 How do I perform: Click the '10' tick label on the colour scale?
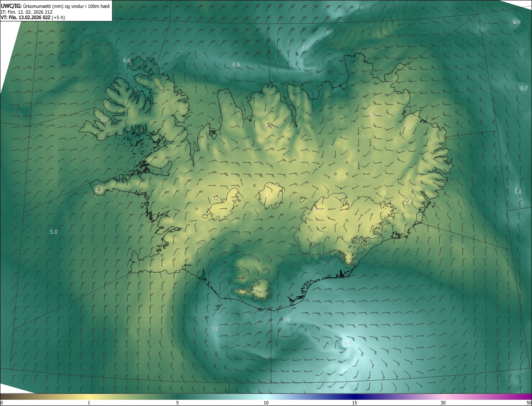tap(266, 403)
